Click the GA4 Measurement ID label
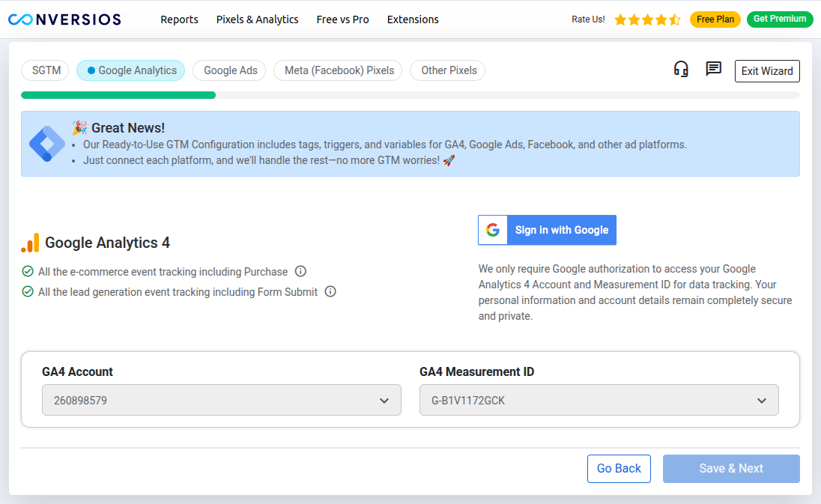Image resolution: width=821 pixels, height=504 pixels. 476,371
